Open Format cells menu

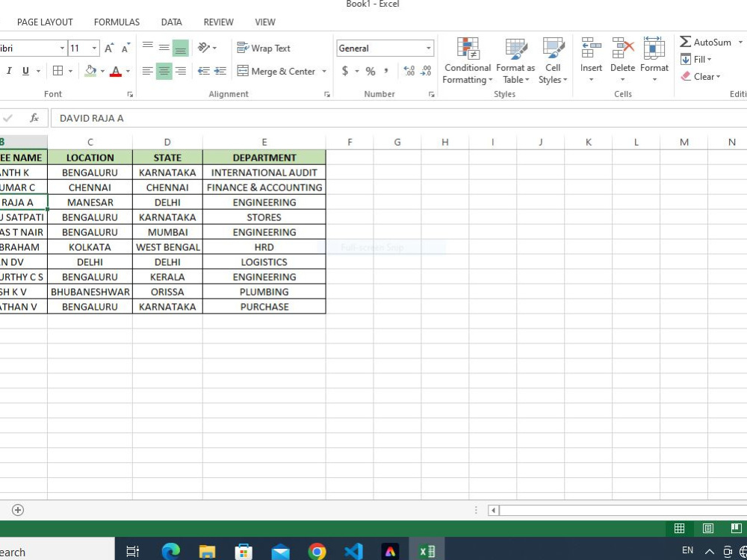pos(654,61)
